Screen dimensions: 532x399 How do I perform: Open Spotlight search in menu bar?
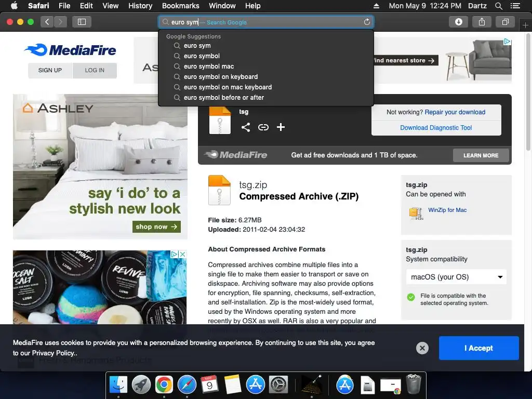click(498, 6)
